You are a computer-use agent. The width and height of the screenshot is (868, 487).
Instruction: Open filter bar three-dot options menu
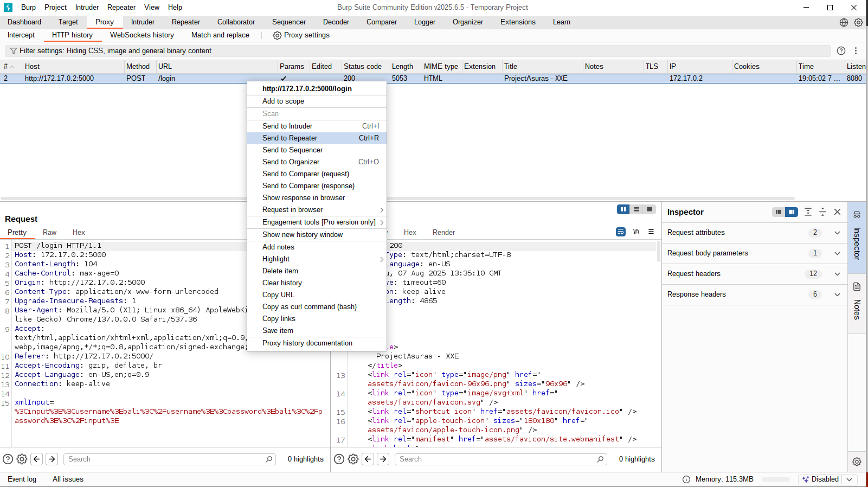(856, 51)
